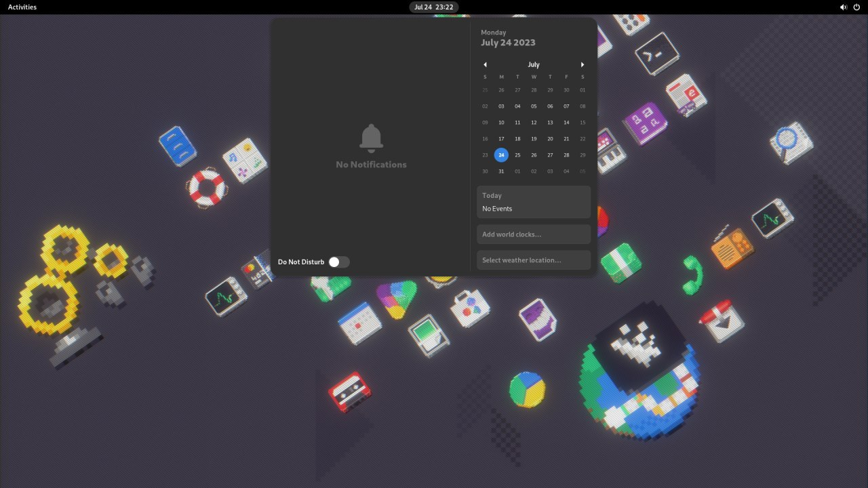Open Today No Events section

[x=534, y=202]
